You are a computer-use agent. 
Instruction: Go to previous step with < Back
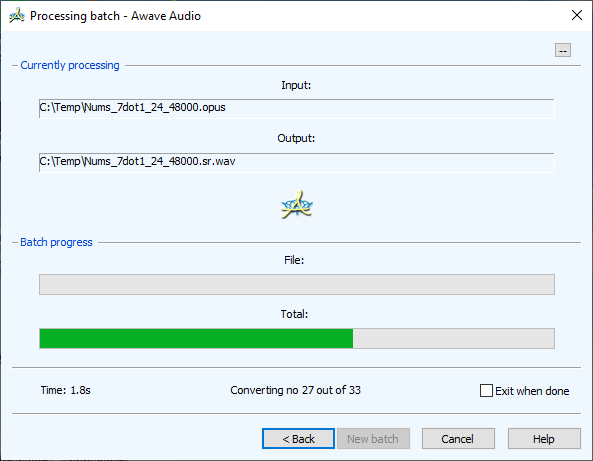click(298, 439)
